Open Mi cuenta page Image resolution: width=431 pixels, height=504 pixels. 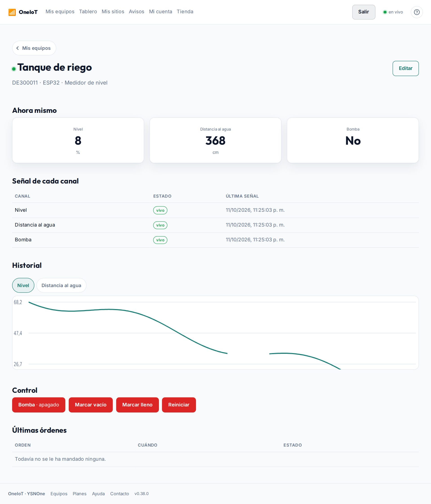[x=161, y=11]
